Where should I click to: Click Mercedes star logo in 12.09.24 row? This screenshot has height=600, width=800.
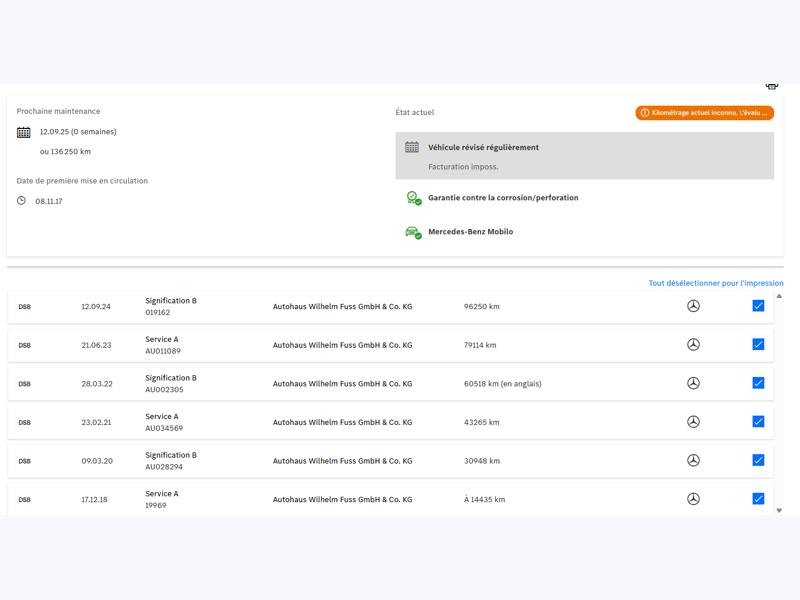point(693,306)
